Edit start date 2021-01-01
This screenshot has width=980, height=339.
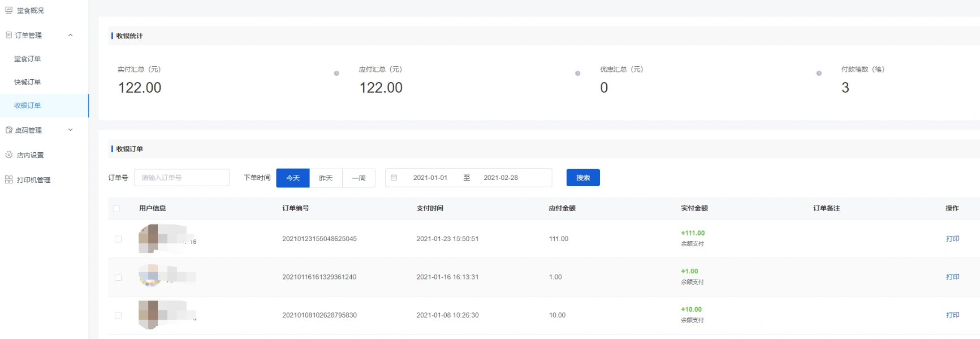point(430,178)
